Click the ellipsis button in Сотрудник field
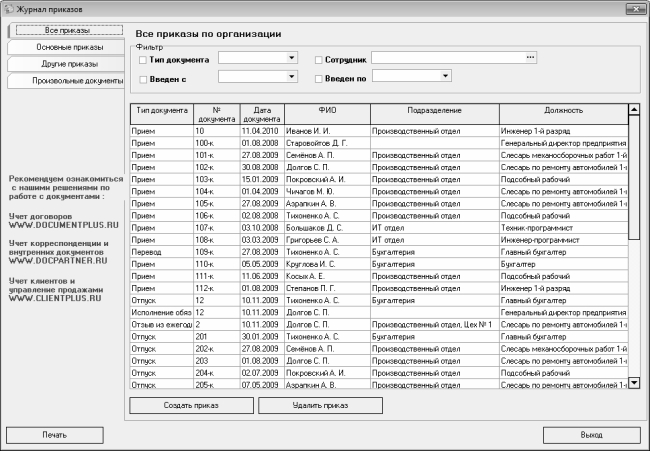Image resolution: width=650 pixels, height=451 pixels. click(x=531, y=58)
